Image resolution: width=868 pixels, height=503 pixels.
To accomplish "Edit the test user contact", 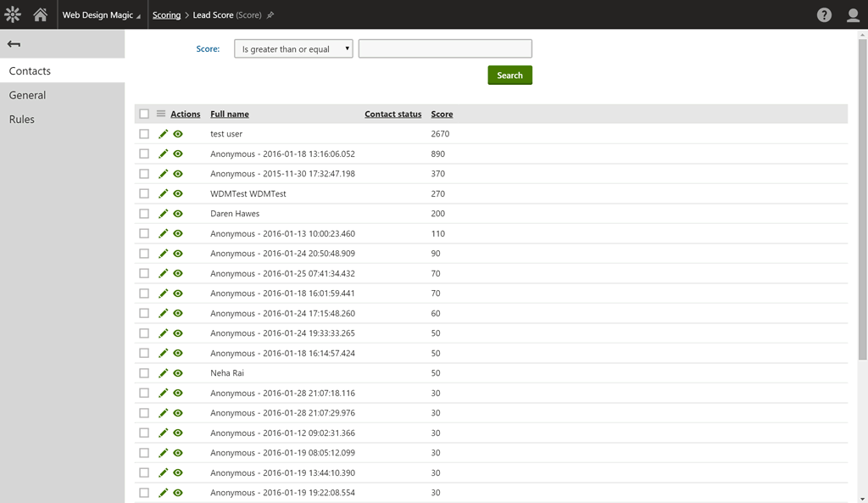I will [164, 134].
